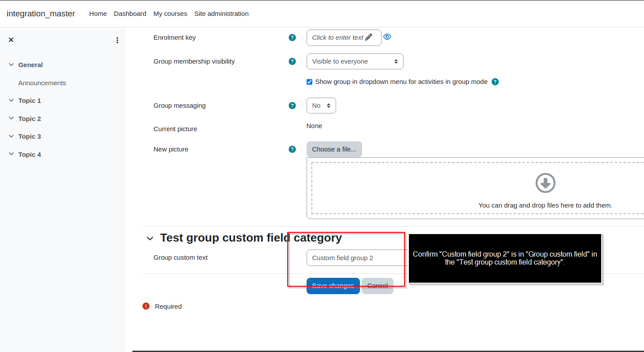644x352 pixels.
Task: Close the course index drawer
Action: pos(11,40)
